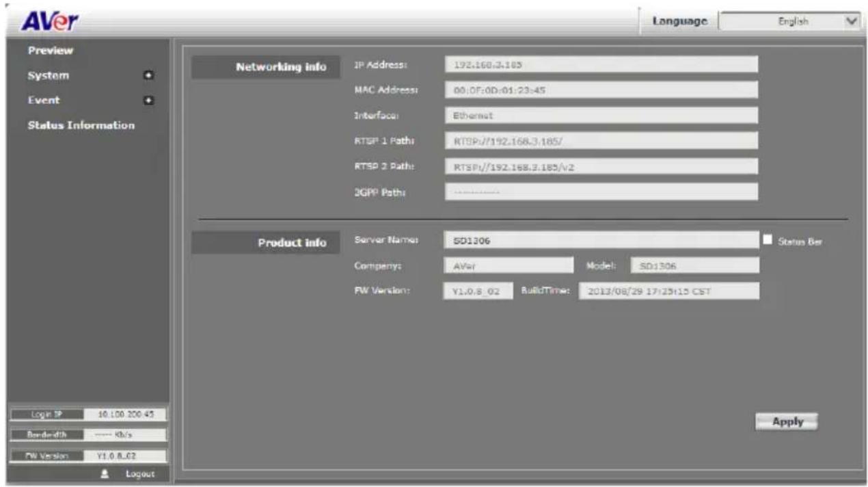Click the RTSP 1 Path label
The height and width of the screenshot is (487, 868).
tap(384, 141)
